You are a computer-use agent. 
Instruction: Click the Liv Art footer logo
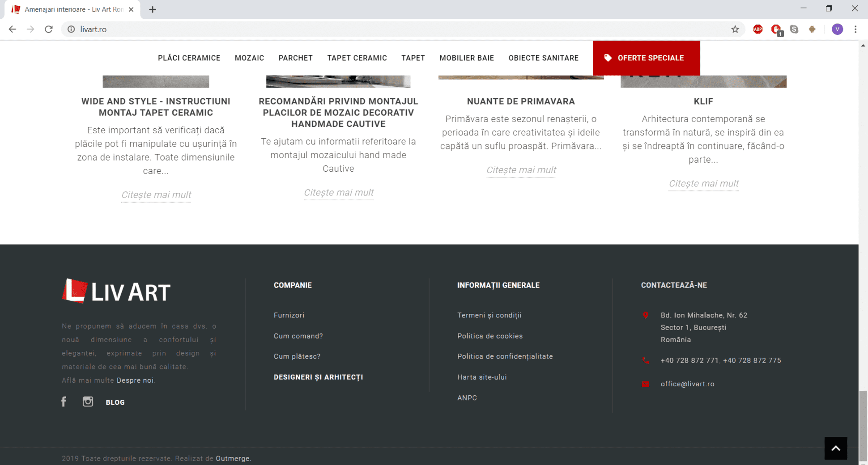tap(116, 291)
